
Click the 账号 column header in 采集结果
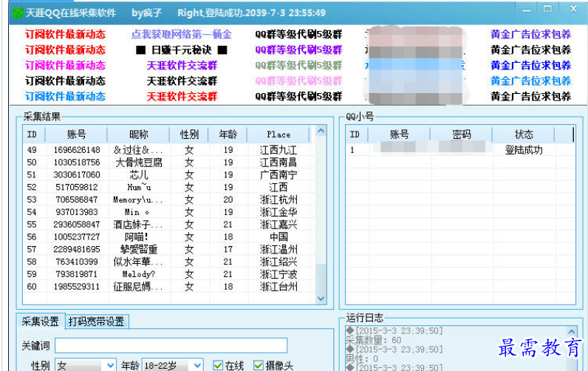click(x=77, y=135)
